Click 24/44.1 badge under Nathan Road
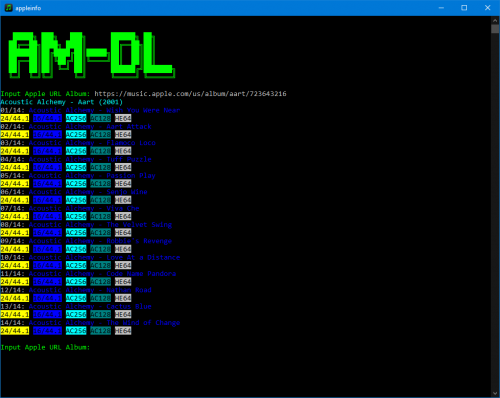The image size is (500, 398). point(15,298)
